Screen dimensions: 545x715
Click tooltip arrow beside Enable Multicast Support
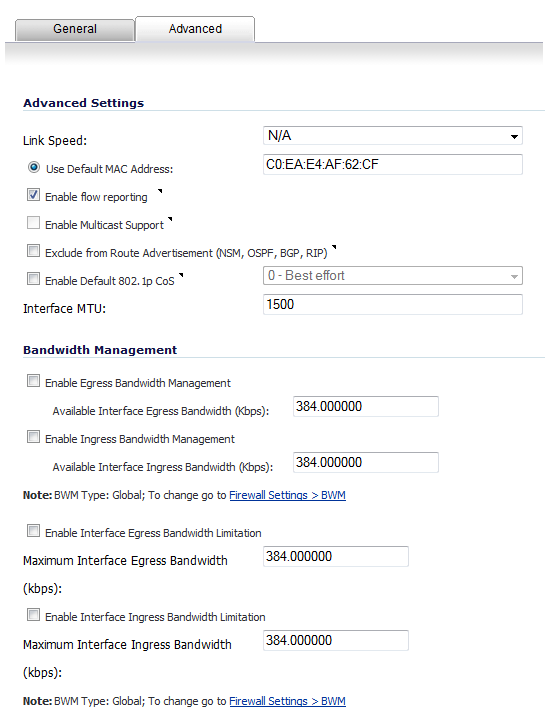(x=170, y=219)
